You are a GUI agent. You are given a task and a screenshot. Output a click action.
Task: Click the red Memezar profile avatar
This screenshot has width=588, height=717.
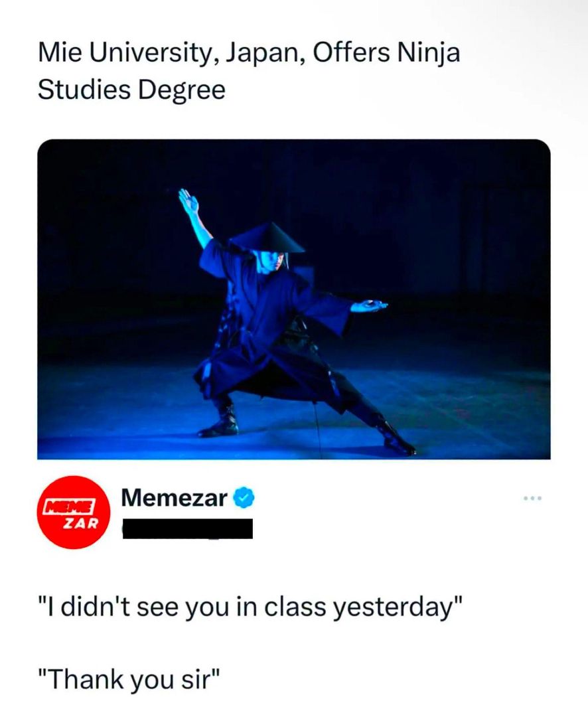74,512
